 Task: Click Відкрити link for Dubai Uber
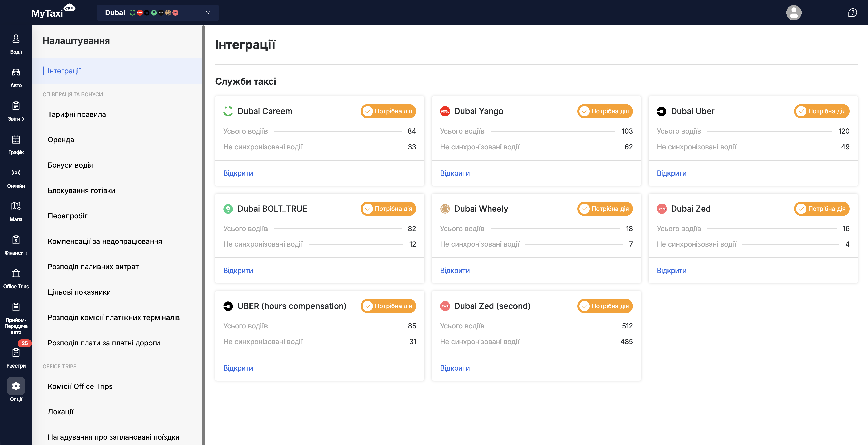[671, 173]
